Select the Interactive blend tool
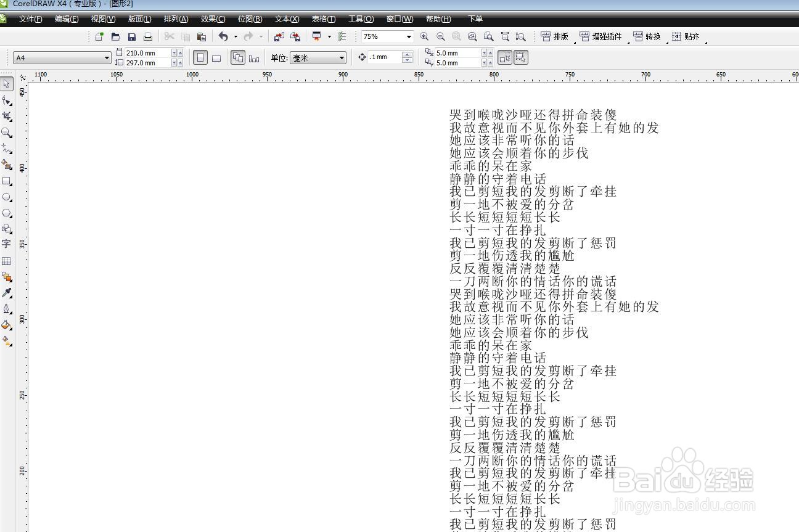 [7, 277]
